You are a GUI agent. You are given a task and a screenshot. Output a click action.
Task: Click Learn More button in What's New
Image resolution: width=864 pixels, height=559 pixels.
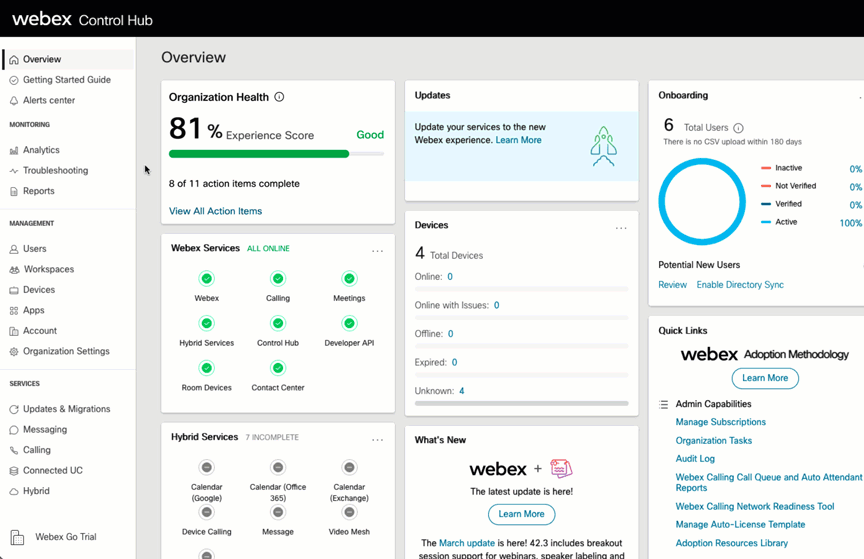pos(521,514)
